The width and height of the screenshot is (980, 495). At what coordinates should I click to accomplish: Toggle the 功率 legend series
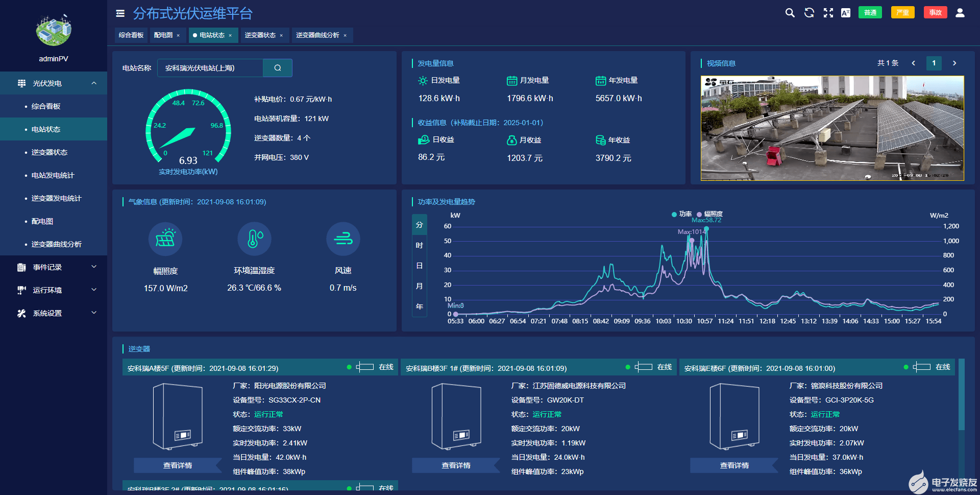pyautogui.click(x=682, y=214)
